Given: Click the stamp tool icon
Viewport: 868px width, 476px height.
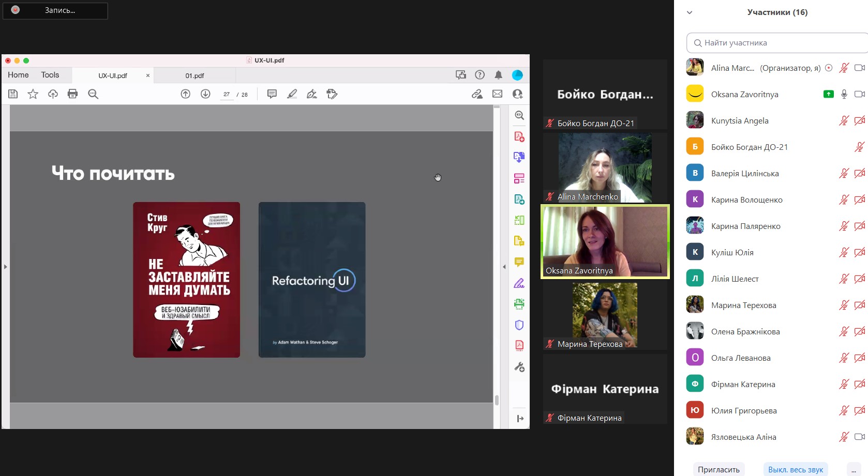Looking at the screenshot, I should pos(332,94).
